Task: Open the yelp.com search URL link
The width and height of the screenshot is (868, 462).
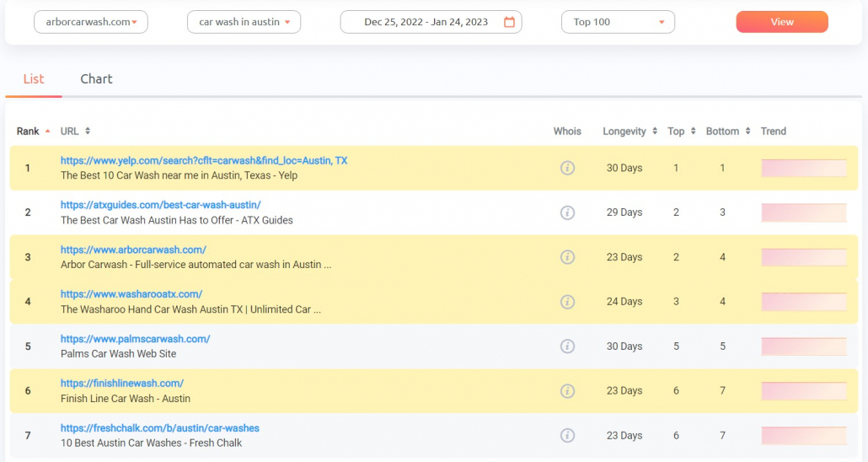Action: click(x=204, y=161)
